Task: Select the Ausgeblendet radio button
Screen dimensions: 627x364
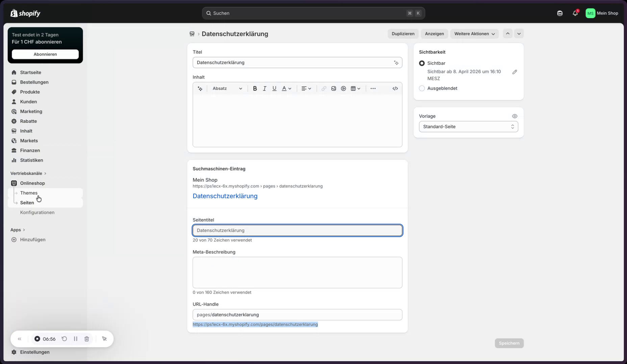Action: pyautogui.click(x=422, y=88)
